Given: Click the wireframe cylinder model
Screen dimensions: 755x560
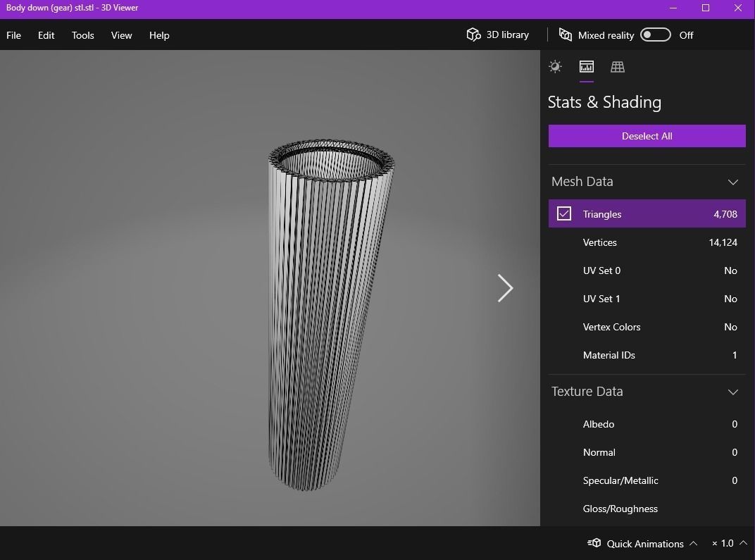Looking at the screenshot, I should pyautogui.click(x=330, y=315).
